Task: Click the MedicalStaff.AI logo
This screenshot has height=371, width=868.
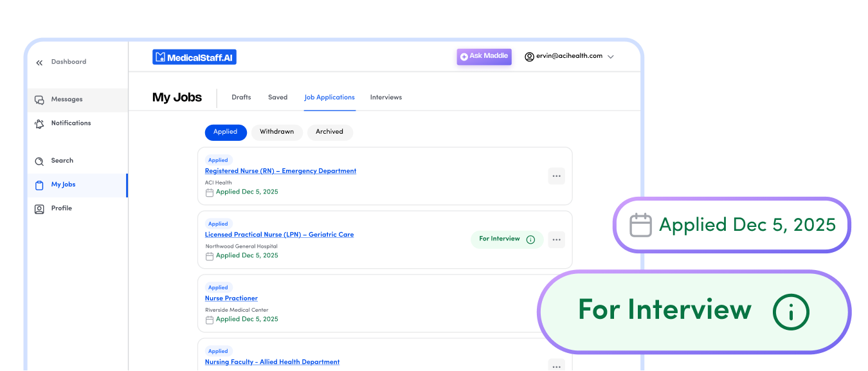Action: (194, 57)
